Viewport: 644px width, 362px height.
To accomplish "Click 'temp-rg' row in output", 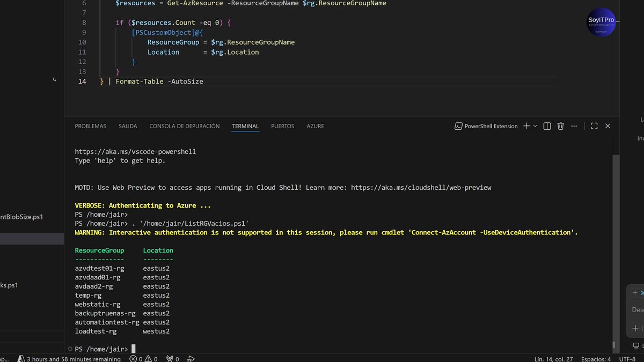I will [x=88, y=295].
